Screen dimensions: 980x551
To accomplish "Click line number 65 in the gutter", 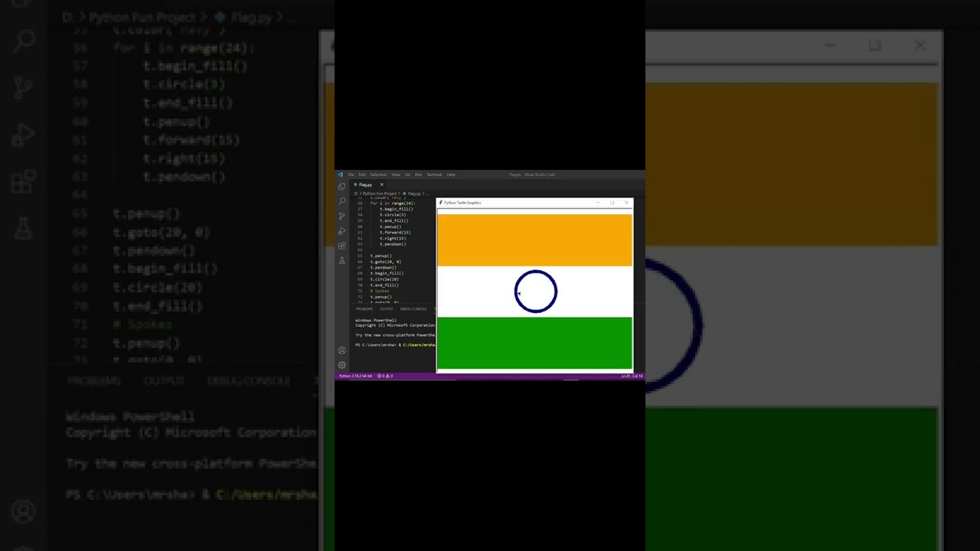I will (x=360, y=256).
